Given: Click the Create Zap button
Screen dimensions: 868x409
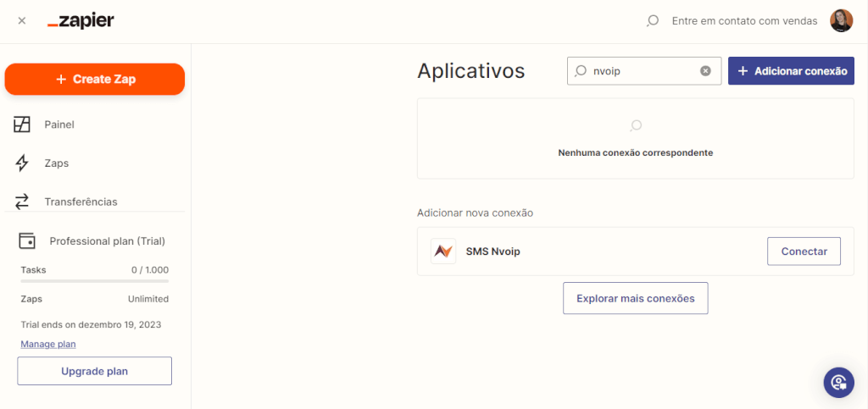Looking at the screenshot, I should pyautogui.click(x=95, y=79).
